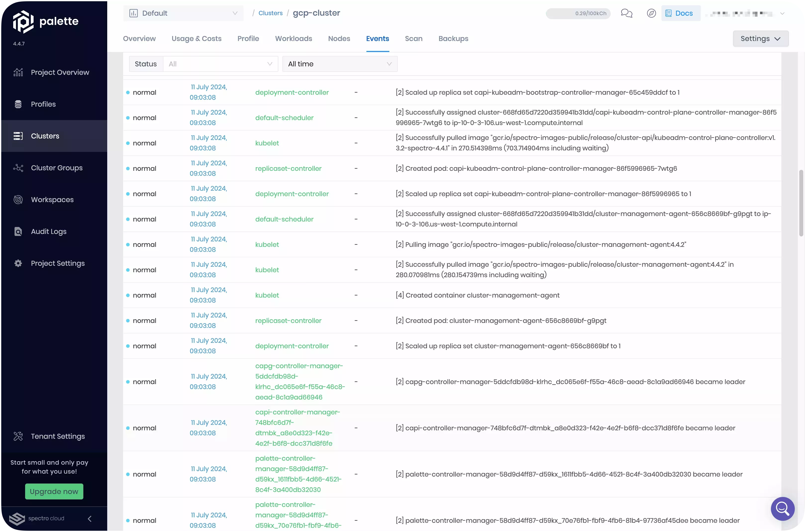Screen dimensions: 806x532
Task: Expand the Default project dropdown
Action: point(183,13)
